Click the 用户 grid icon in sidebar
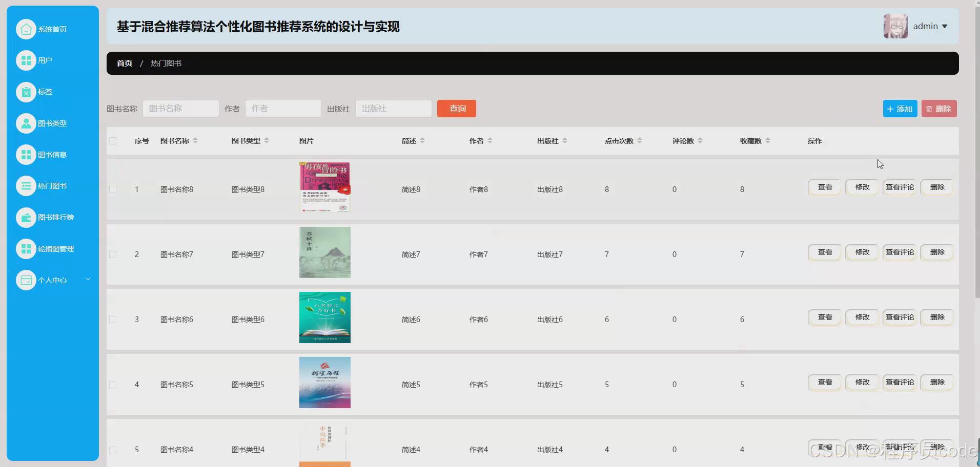 (x=26, y=60)
